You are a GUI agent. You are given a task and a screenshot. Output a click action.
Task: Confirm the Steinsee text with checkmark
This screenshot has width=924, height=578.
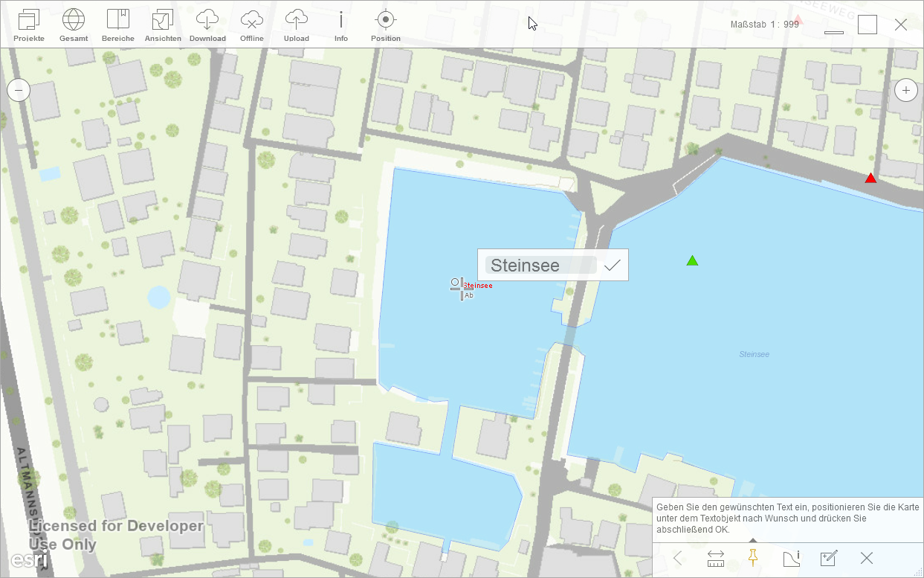pyautogui.click(x=613, y=266)
